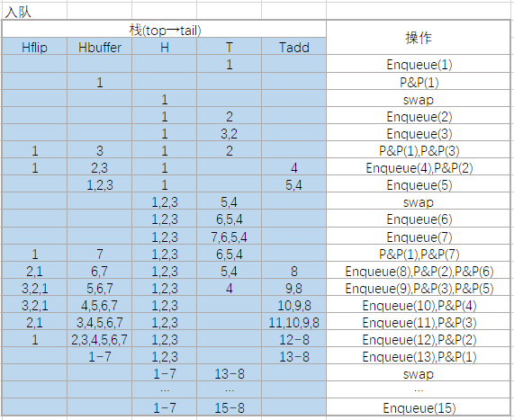Click the P&P(1),P&P(7) cell
The image size is (514, 420).
419,254
